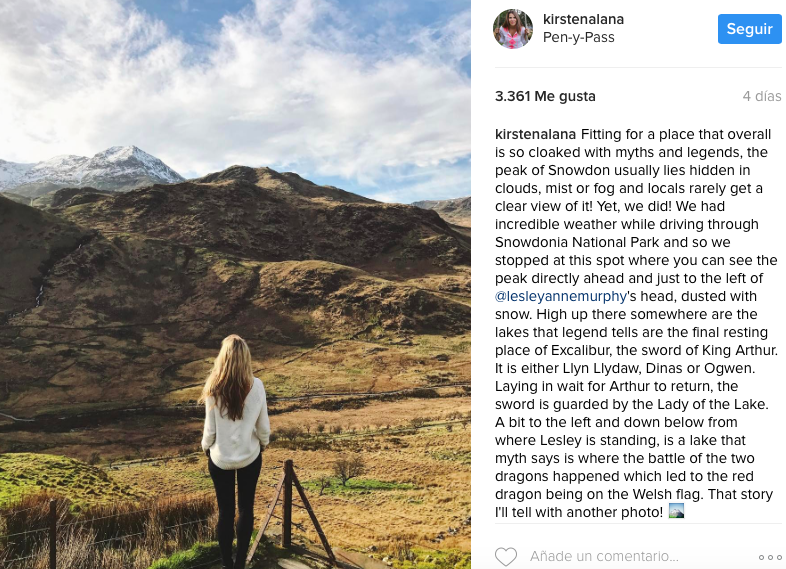
Task: Open the three-dot more options menu
Action: (x=770, y=557)
